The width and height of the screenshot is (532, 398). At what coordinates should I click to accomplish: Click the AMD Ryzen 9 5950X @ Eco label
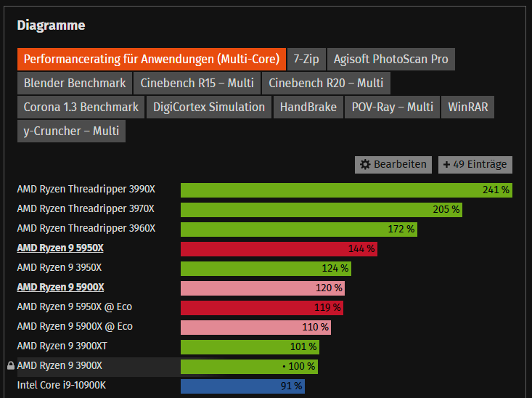[75, 307]
